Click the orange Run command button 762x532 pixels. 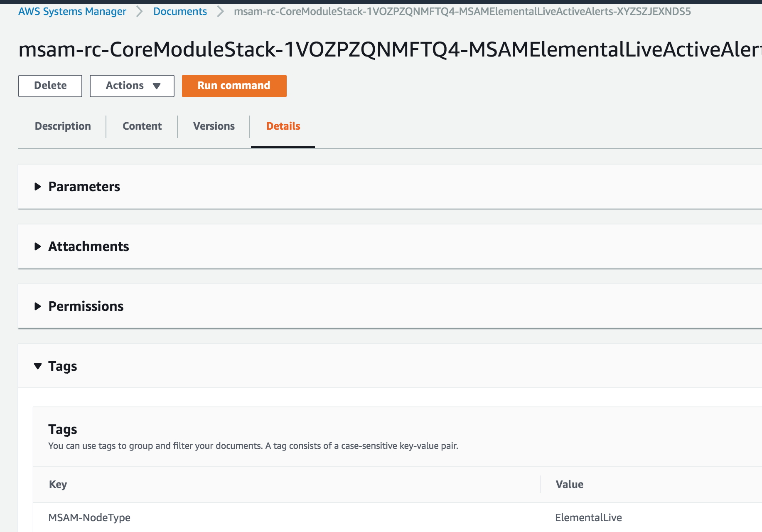pyautogui.click(x=234, y=86)
